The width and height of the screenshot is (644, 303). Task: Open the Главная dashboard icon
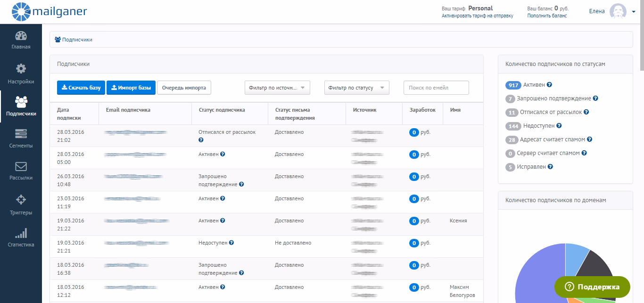pos(21,35)
